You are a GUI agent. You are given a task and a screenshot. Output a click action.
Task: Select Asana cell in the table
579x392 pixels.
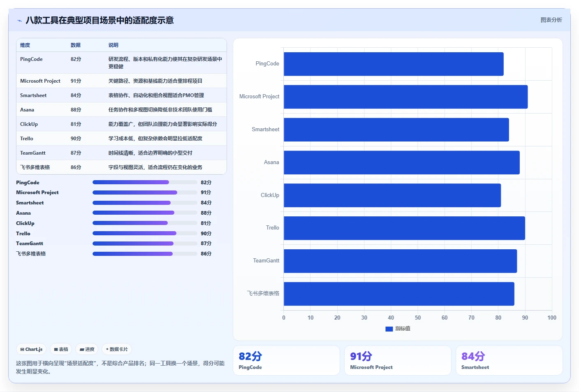(x=27, y=110)
